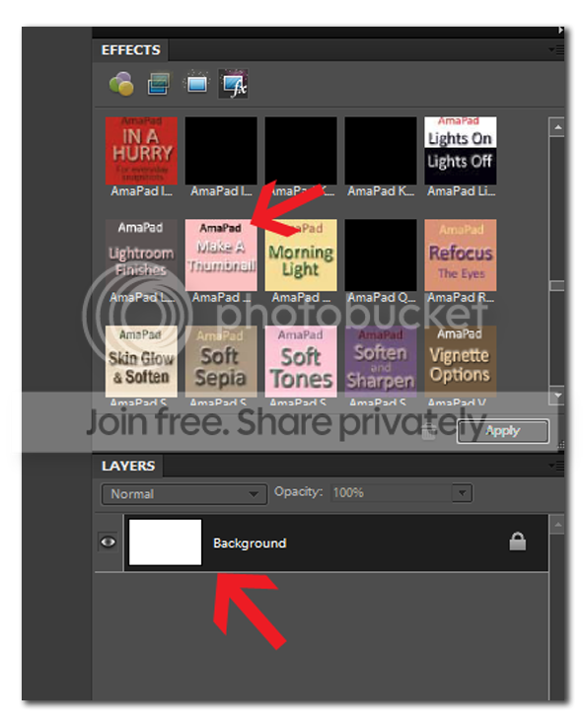Click the Background layer lock icon

(517, 542)
